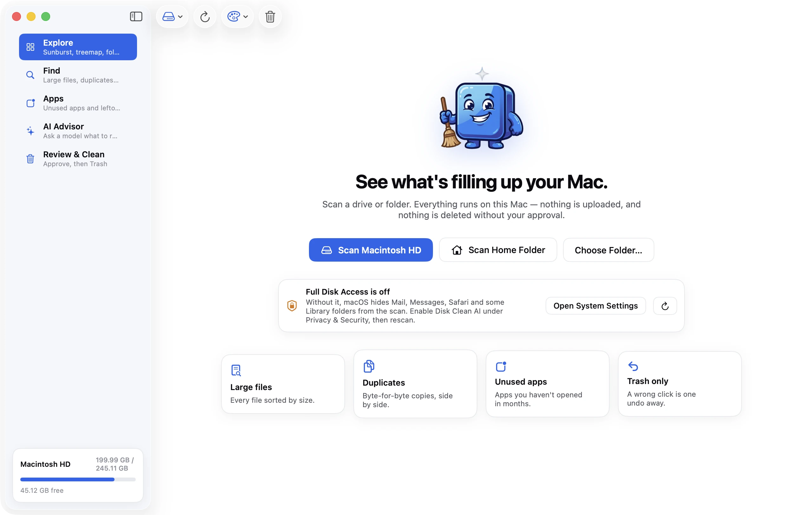Image resolution: width=812 pixels, height=515 pixels.
Task: Click 'Full Disk Access is off' heading
Action: coord(348,291)
